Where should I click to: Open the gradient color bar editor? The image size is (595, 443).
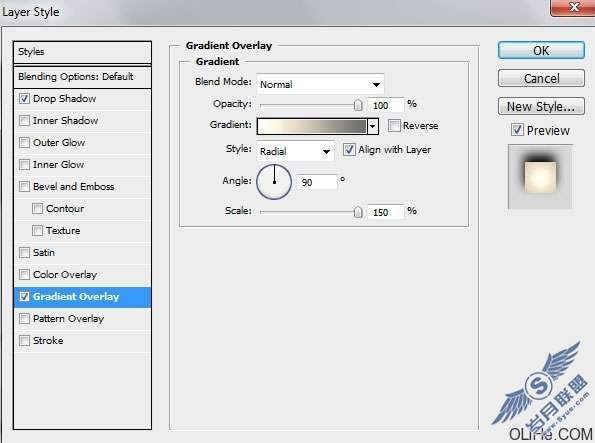click(x=312, y=126)
